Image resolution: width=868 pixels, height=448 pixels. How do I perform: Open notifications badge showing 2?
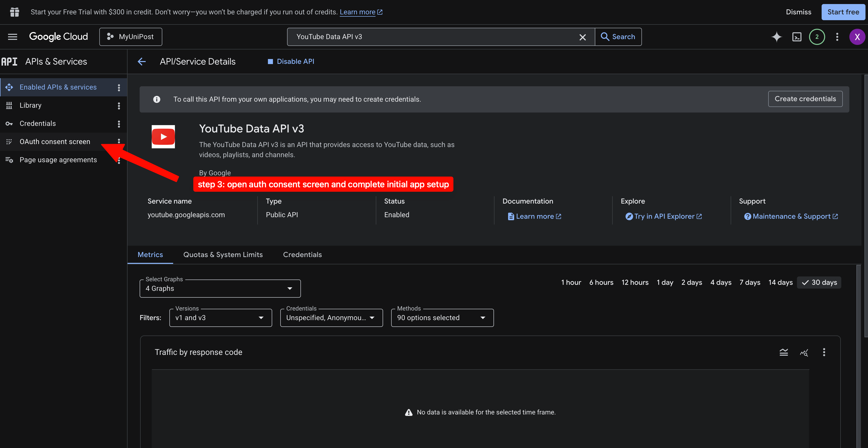(x=817, y=37)
